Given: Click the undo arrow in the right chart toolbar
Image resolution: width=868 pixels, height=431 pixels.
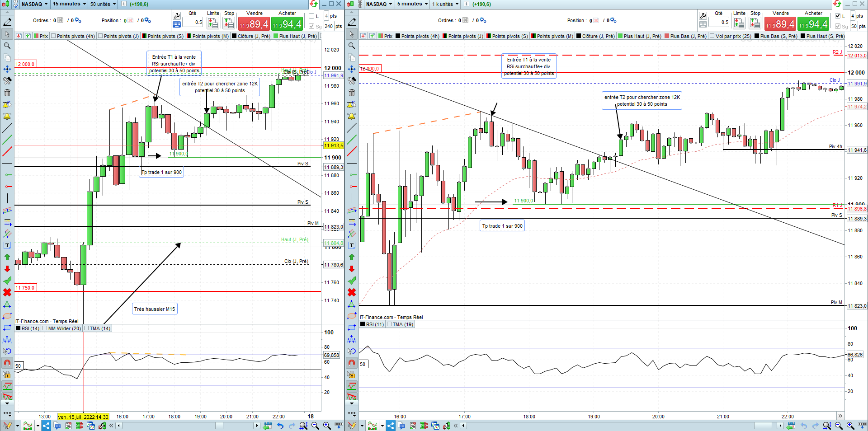Looking at the screenshot, I should click(803, 426).
